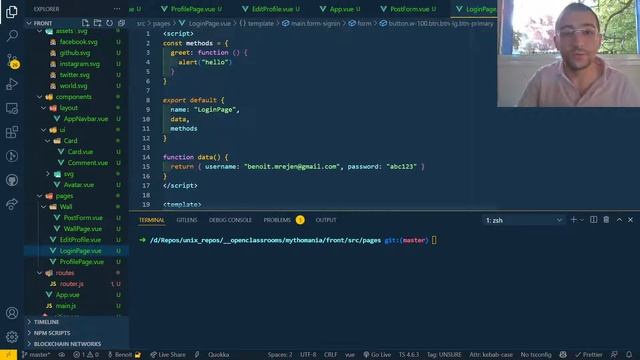The image size is (640, 360).
Task: Open the Explorer view in activity bar
Action: tap(12, 11)
